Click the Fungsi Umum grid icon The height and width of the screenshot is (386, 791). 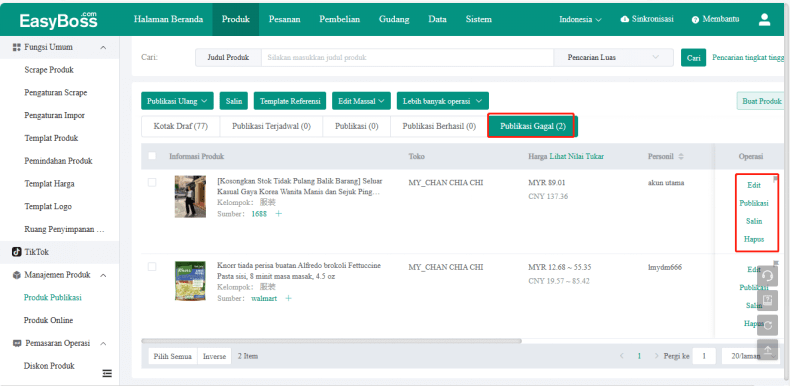click(17, 47)
